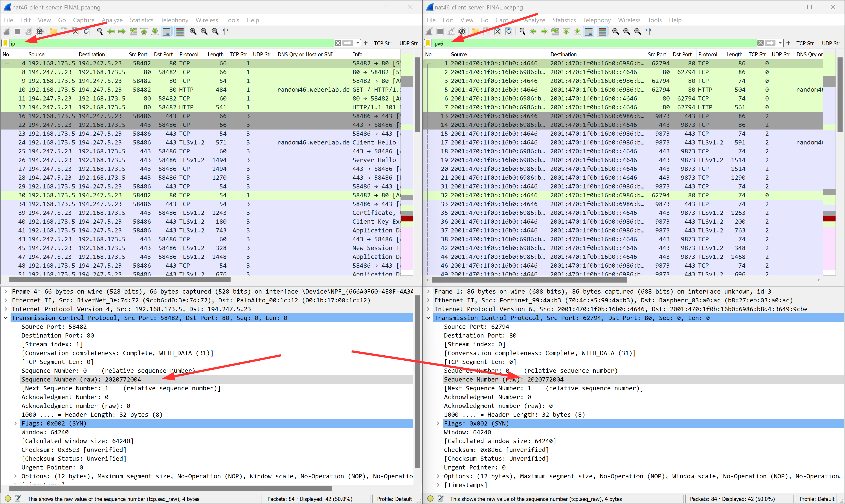Zoom in on the packet list
Screen dimensions: 845x504
pos(193,31)
